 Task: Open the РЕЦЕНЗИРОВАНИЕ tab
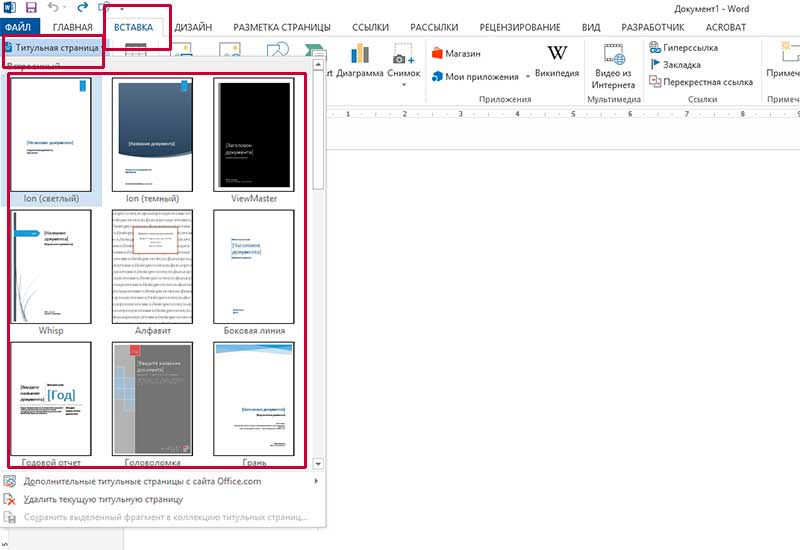[x=519, y=27]
